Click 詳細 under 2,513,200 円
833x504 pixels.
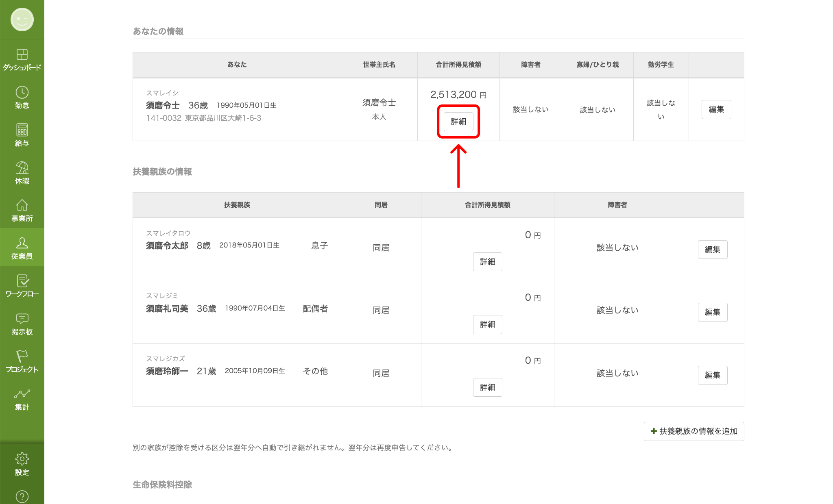pyautogui.click(x=458, y=122)
